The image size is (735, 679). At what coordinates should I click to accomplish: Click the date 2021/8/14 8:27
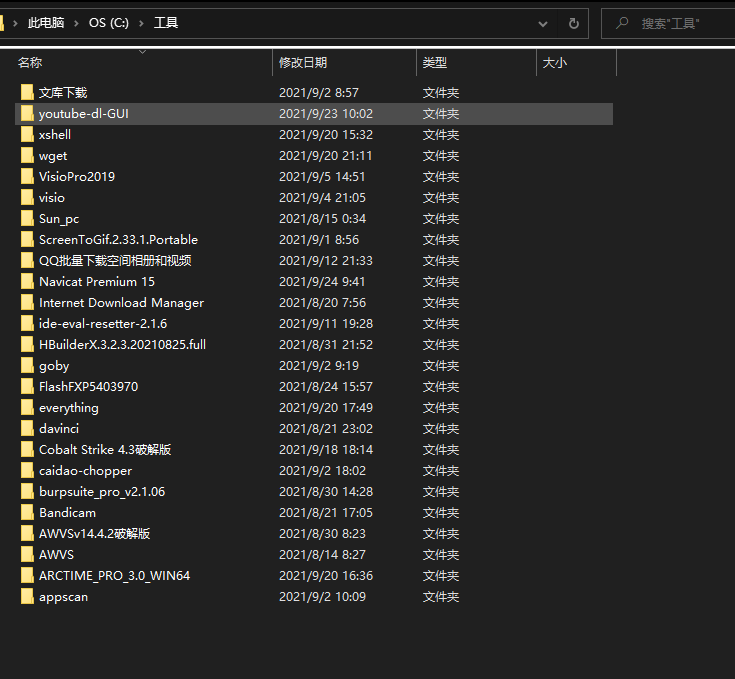322,555
